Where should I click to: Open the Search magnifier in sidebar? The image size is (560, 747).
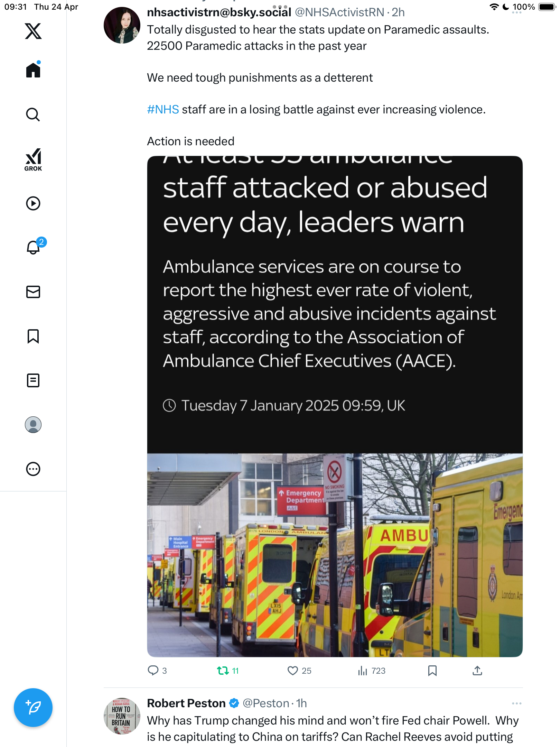(x=33, y=114)
